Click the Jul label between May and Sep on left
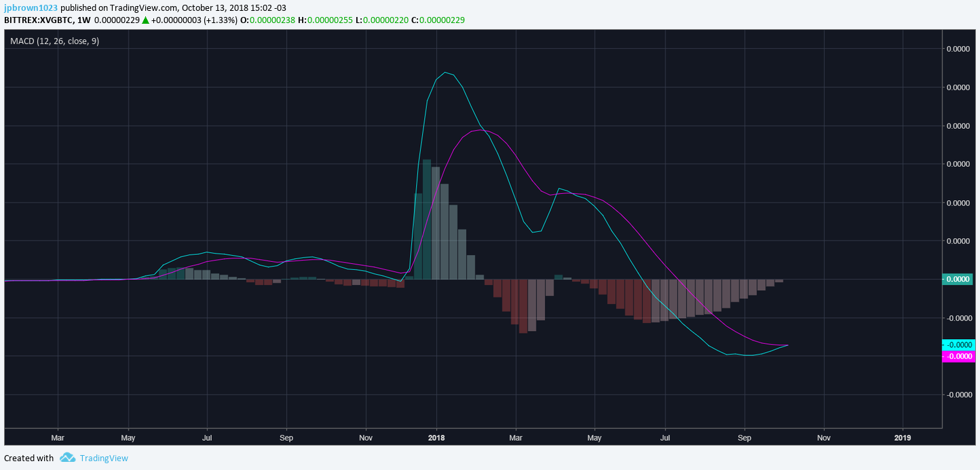Viewport: 980px width, 470px height. (206, 438)
